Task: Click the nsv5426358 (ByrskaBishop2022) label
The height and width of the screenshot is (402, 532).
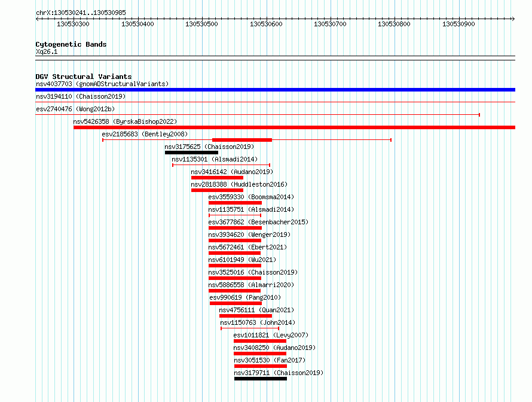Action: (x=125, y=121)
